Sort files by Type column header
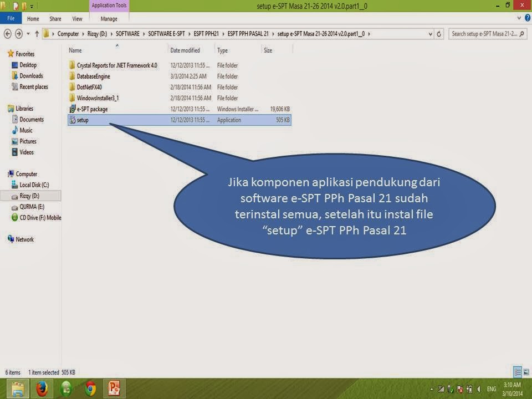 [x=222, y=50]
